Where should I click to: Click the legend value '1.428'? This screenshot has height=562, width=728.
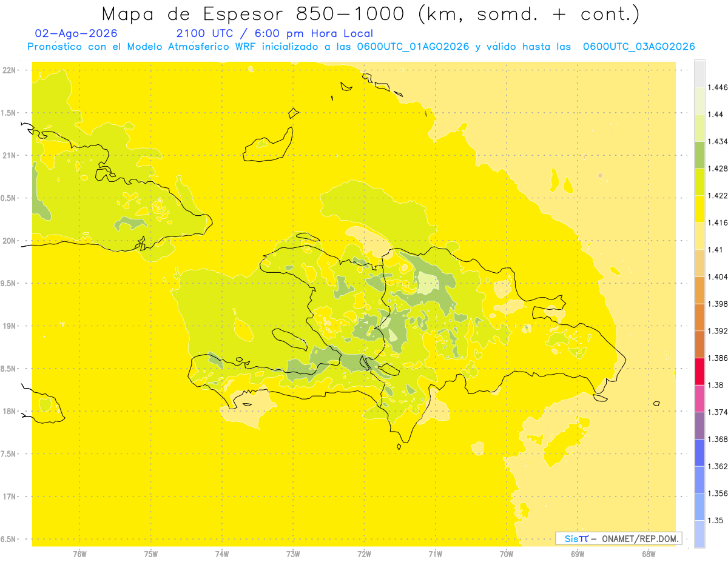point(718,169)
